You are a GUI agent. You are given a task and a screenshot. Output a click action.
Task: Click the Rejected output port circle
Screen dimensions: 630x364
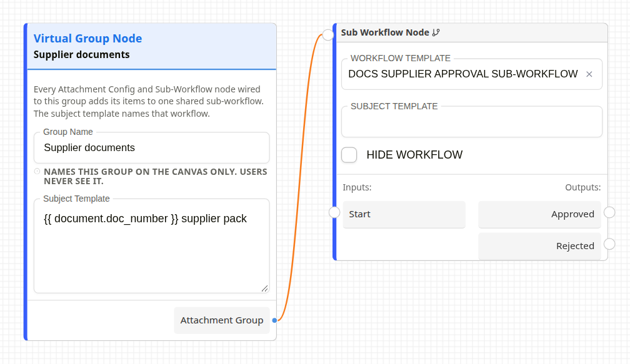(x=609, y=244)
